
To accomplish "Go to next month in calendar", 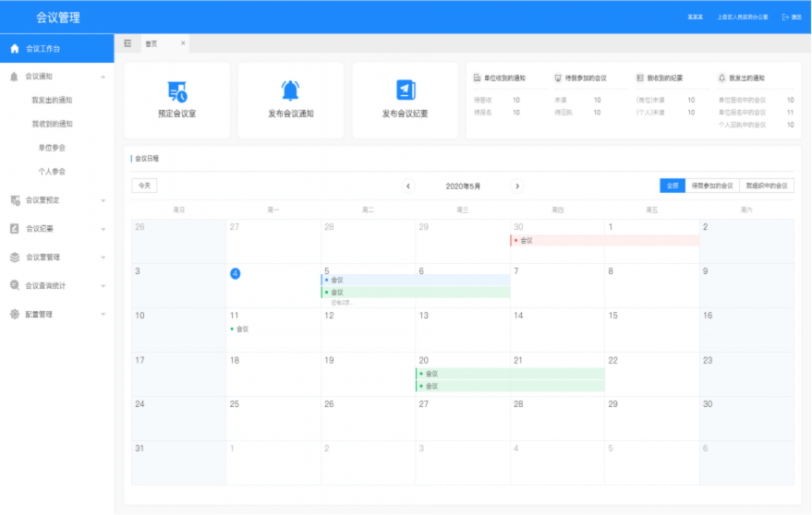I will point(517,186).
